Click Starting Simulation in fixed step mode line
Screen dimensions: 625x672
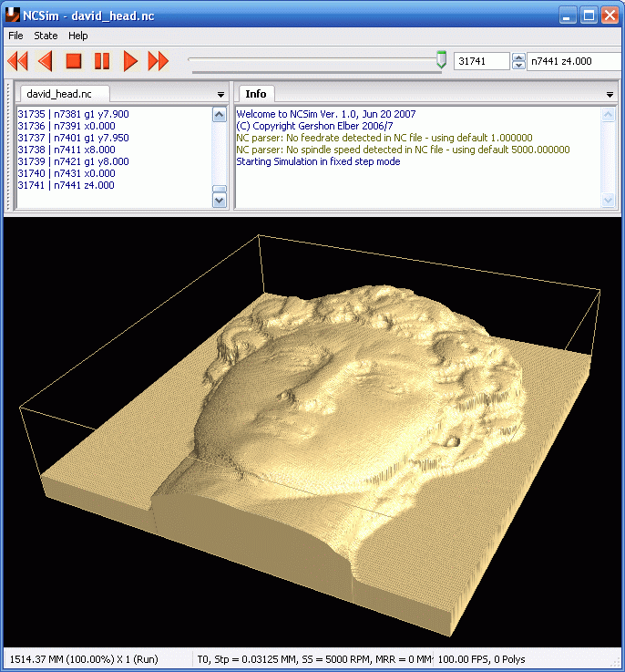(x=318, y=161)
